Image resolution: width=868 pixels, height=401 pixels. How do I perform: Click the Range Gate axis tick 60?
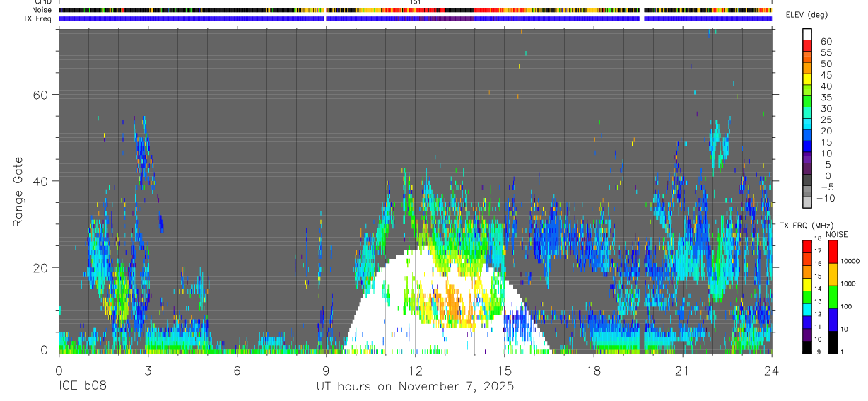pos(42,95)
